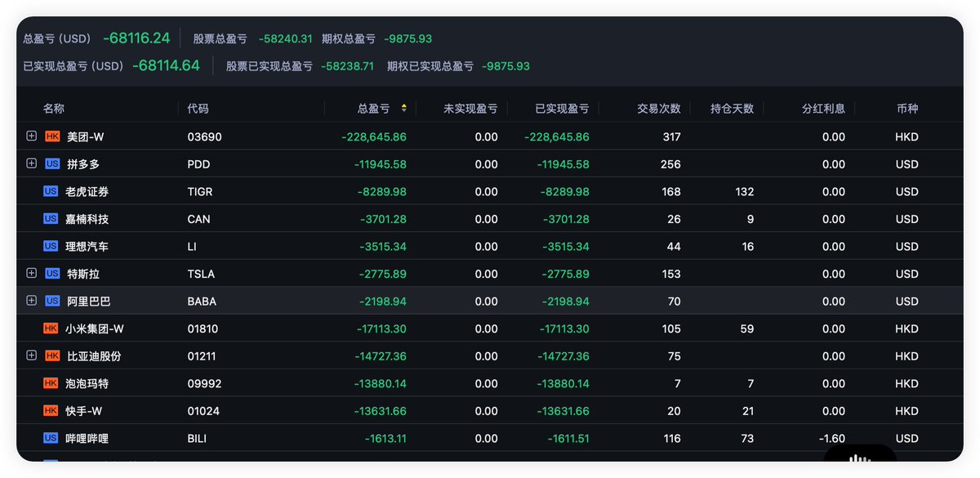The image size is (980, 478).
Task: Click the 总盈亏 column header
Action: point(373,109)
